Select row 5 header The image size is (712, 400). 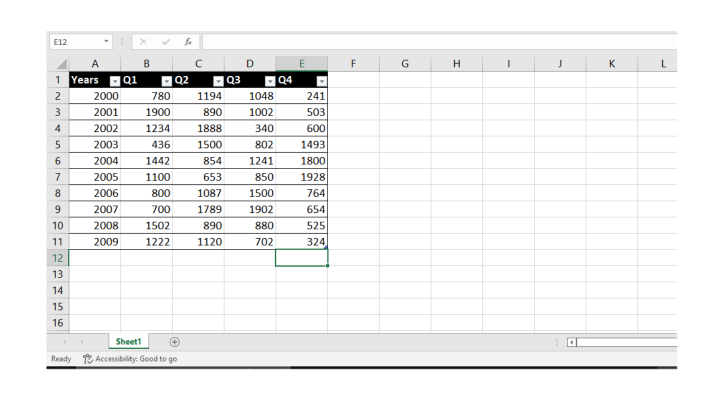coord(58,145)
